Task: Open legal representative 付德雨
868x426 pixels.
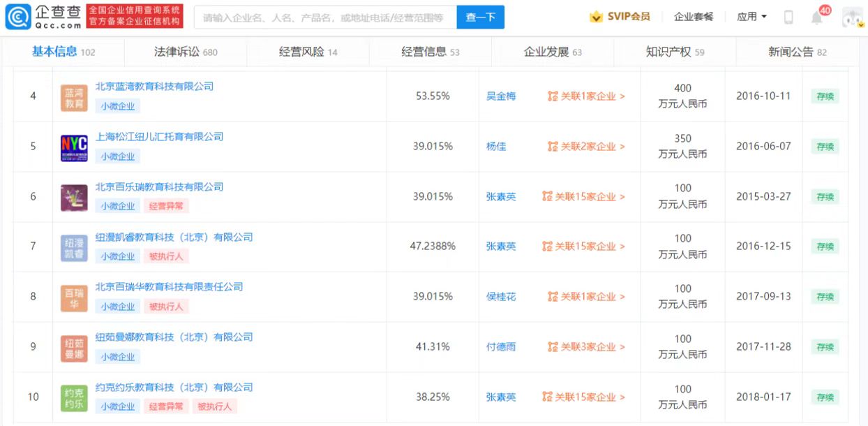Action: pos(501,347)
